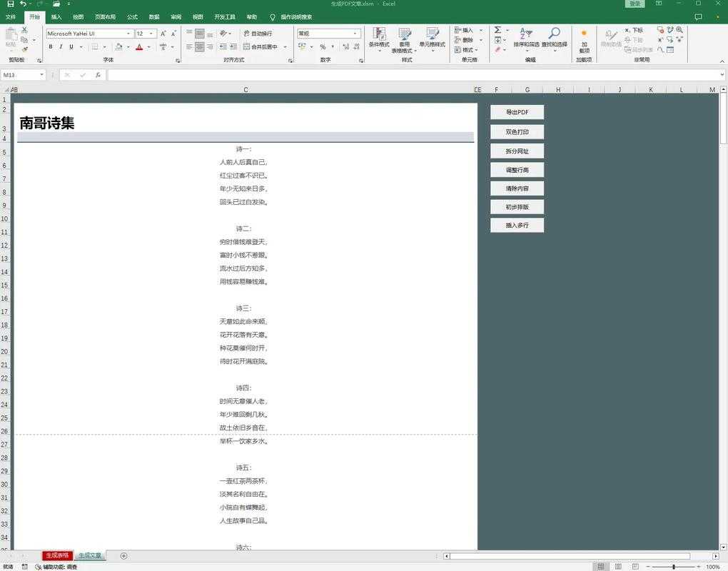Toggle wrap text (自动换行)
Image resolution: width=728 pixels, height=571 pixels.
pos(257,34)
